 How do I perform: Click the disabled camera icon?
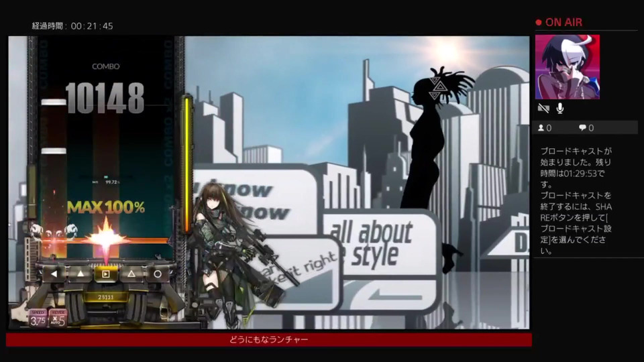[543, 109]
